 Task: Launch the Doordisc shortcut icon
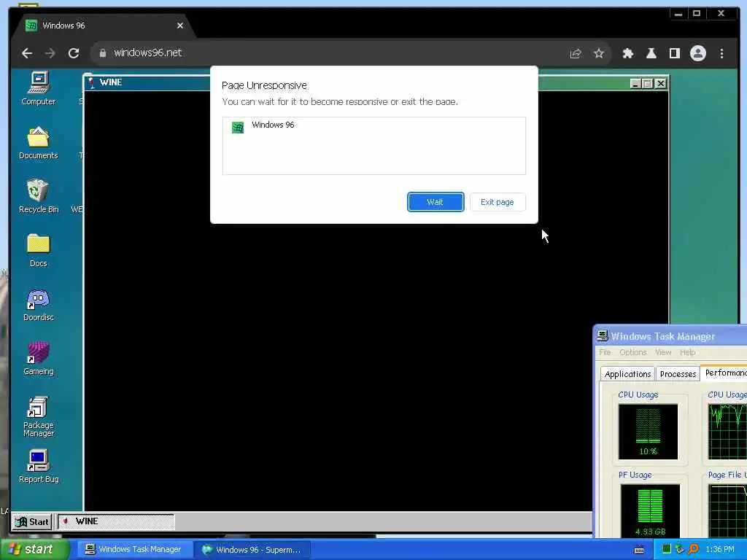(x=38, y=305)
